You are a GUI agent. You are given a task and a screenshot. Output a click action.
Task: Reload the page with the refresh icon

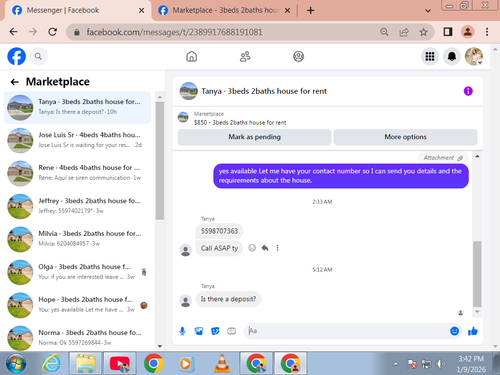52,32
